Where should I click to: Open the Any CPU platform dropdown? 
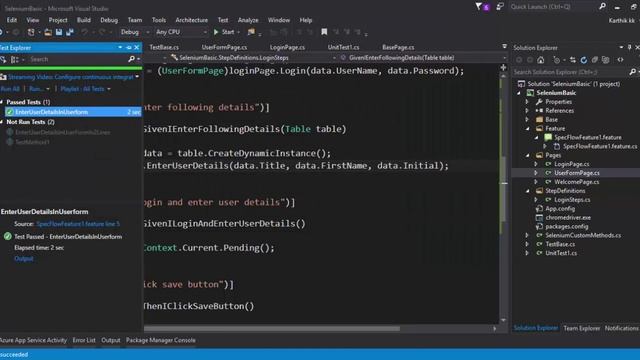(205, 32)
